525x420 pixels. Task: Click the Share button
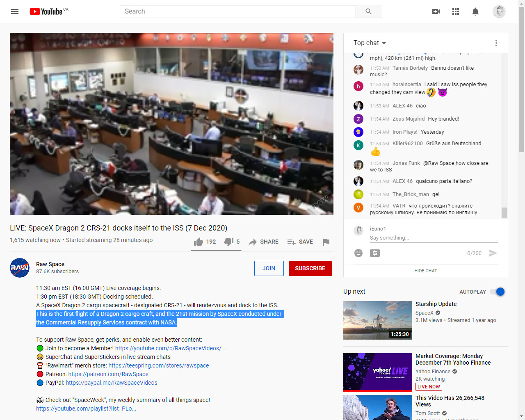pos(264,242)
